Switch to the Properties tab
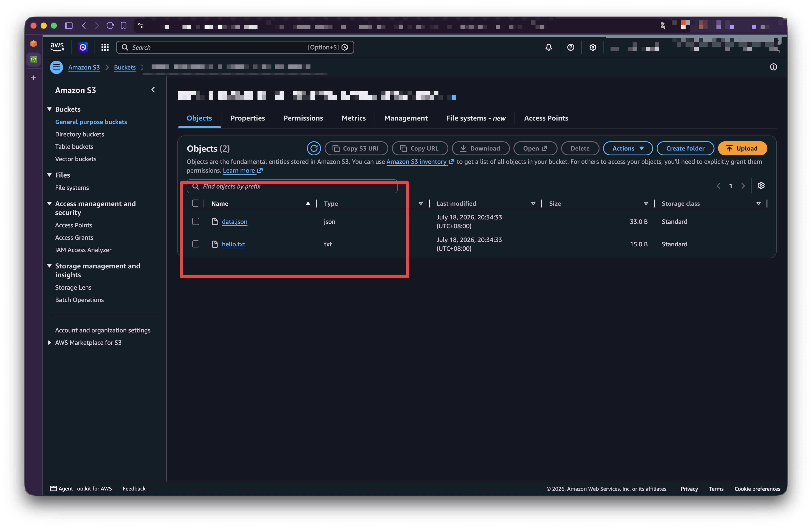 point(248,118)
